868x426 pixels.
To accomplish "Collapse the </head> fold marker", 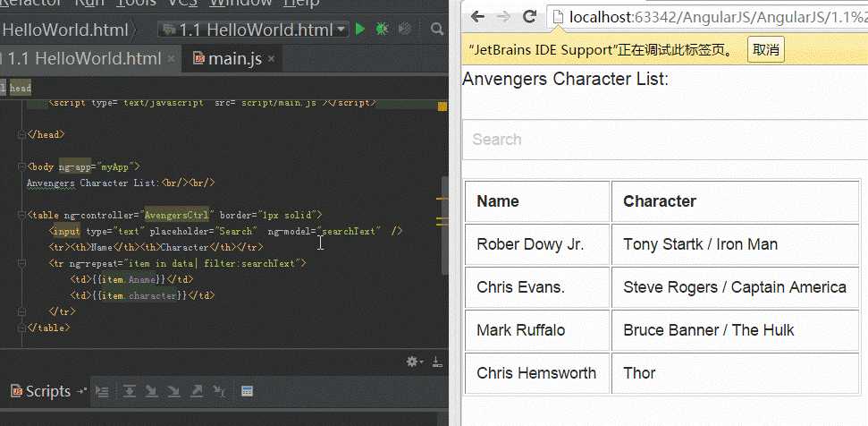I will (x=22, y=134).
